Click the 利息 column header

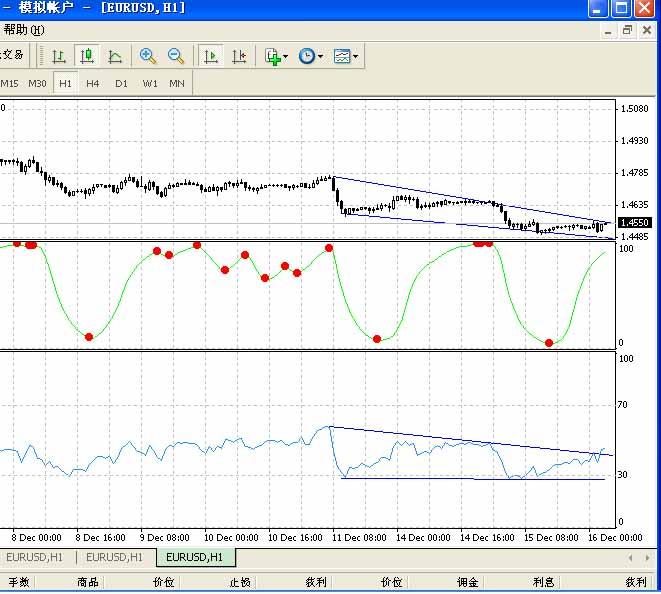[x=543, y=582]
